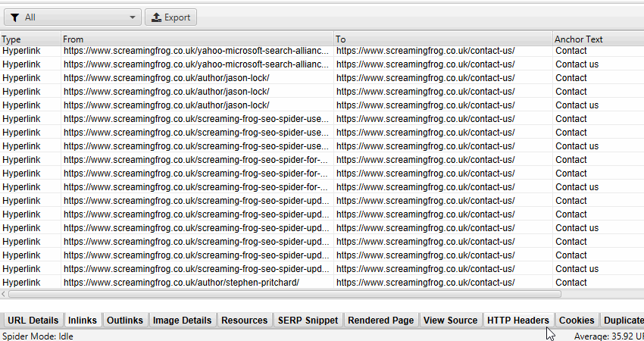This screenshot has width=644, height=341.
Task: Open the Outlinks tab
Action: [125, 321]
